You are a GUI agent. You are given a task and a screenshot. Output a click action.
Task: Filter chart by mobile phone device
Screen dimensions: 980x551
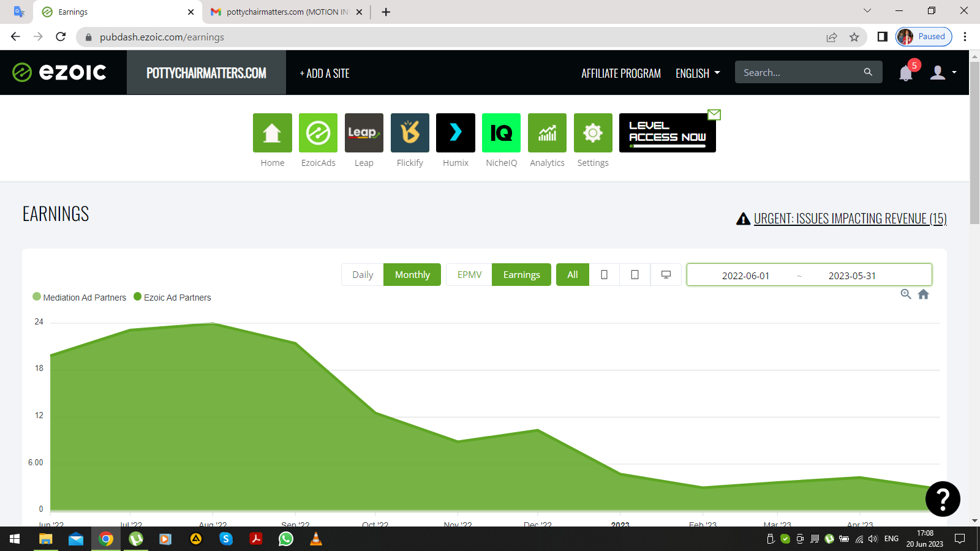tap(604, 275)
